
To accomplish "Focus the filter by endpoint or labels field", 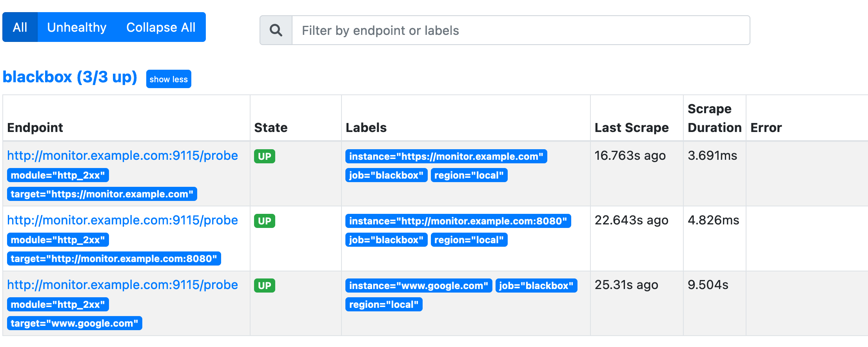I will [521, 30].
